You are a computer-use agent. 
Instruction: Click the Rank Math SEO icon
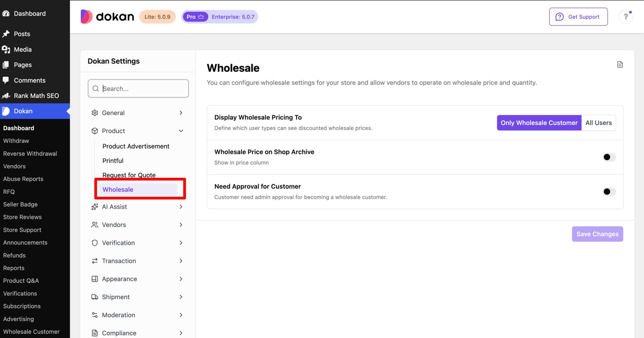click(x=6, y=96)
